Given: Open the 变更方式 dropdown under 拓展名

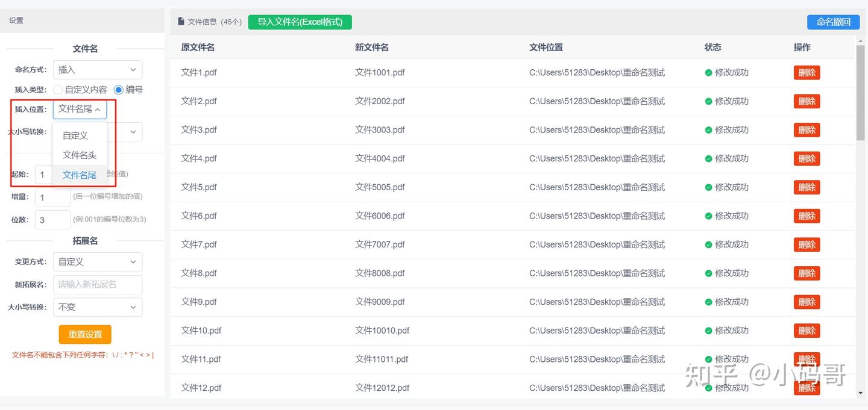Looking at the screenshot, I should point(98,262).
